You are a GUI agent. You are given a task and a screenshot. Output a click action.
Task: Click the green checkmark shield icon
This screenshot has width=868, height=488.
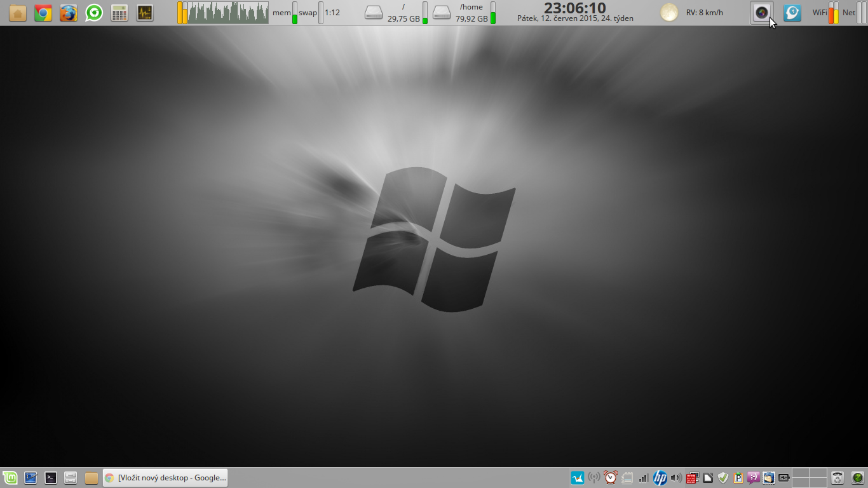pyautogui.click(x=723, y=478)
